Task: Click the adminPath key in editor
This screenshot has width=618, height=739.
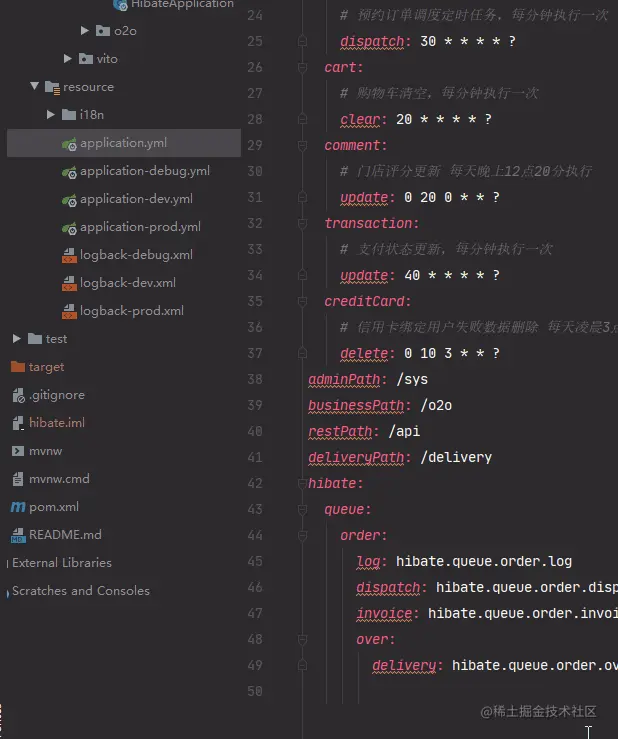Action: coord(344,379)
